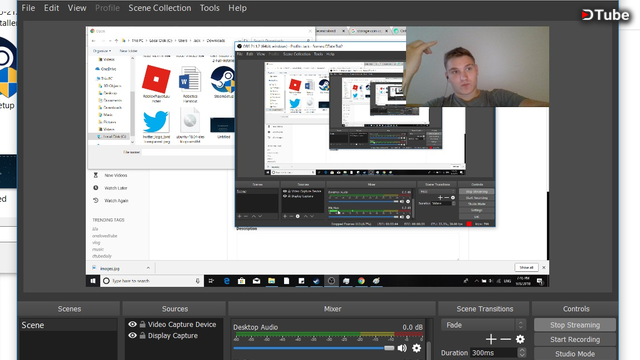
Task: Open the Tools menu
Action: (209, 8)
